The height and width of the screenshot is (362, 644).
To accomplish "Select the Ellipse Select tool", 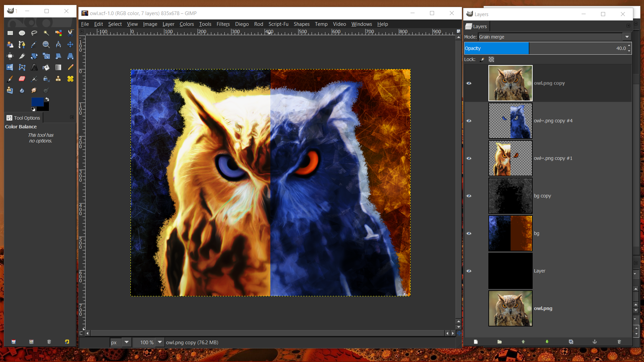I will 22,33.
